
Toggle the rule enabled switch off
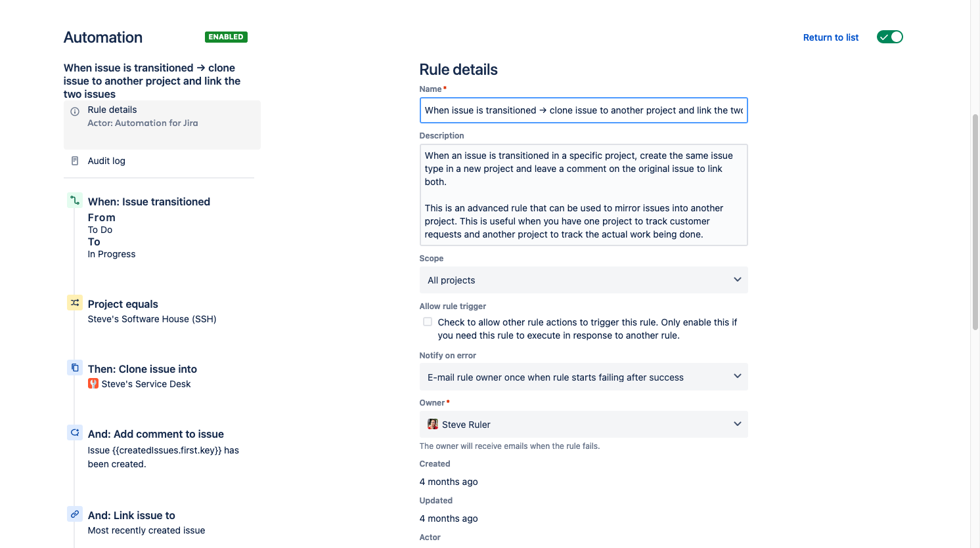890,37
